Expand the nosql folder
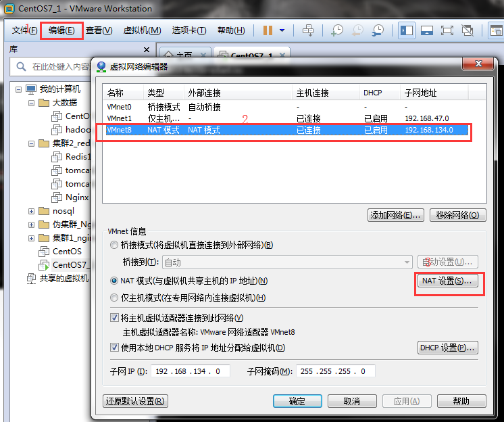The width and height of the screenshot is (504, 422). pos(31,211)
